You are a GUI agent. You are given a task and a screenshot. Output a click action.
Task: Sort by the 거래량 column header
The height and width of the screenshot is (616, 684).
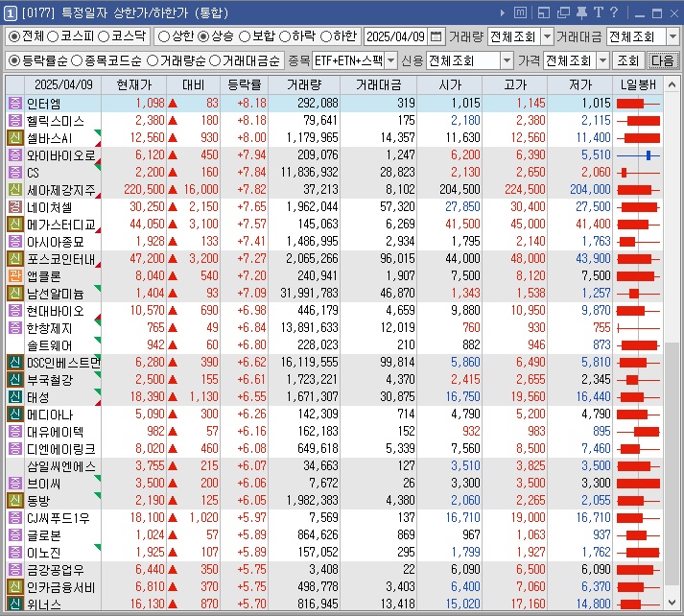304,84
